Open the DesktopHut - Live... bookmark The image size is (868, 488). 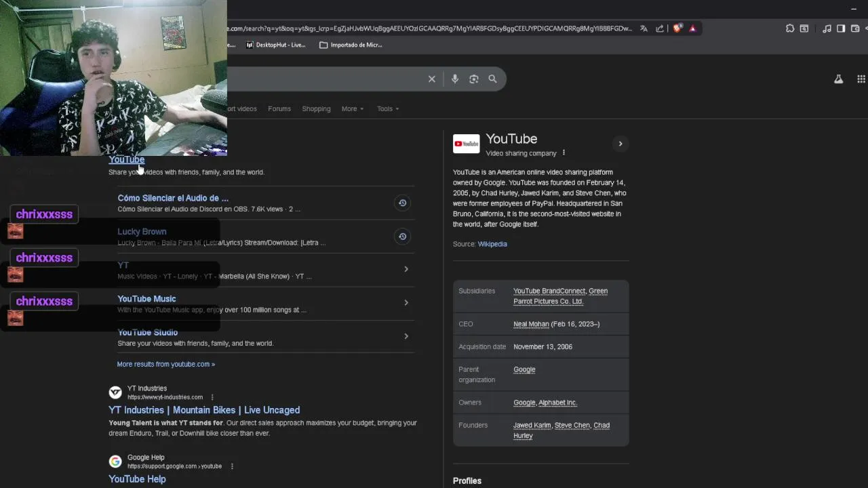(275, 45)
